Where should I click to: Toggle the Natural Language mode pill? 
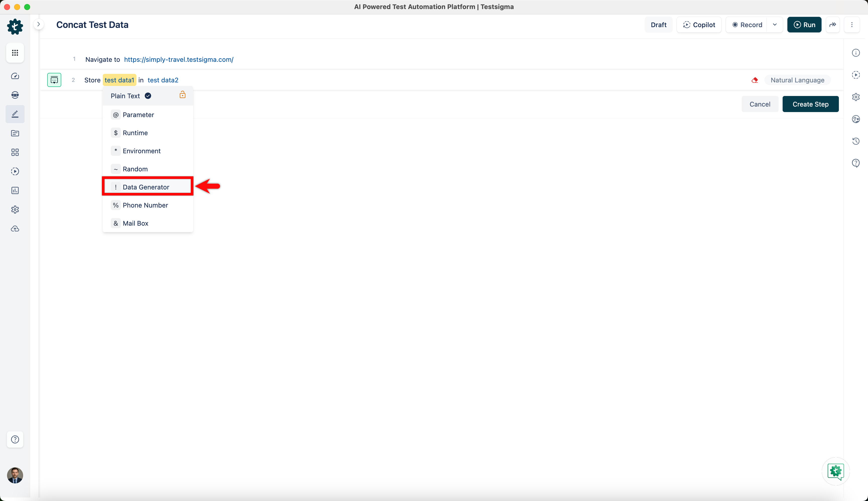797,80
